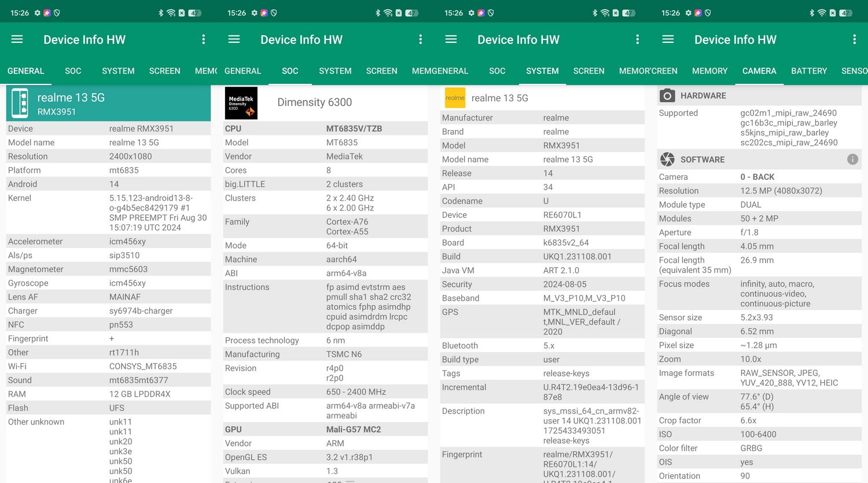
Task: Open the three-dot overflow menu on the Camera info screen
Action: coord(854,39)
